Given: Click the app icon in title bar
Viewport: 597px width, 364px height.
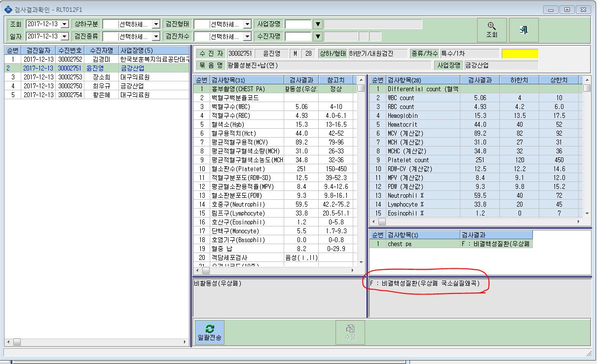Looking at the screenshot, I should click(7, 9).
